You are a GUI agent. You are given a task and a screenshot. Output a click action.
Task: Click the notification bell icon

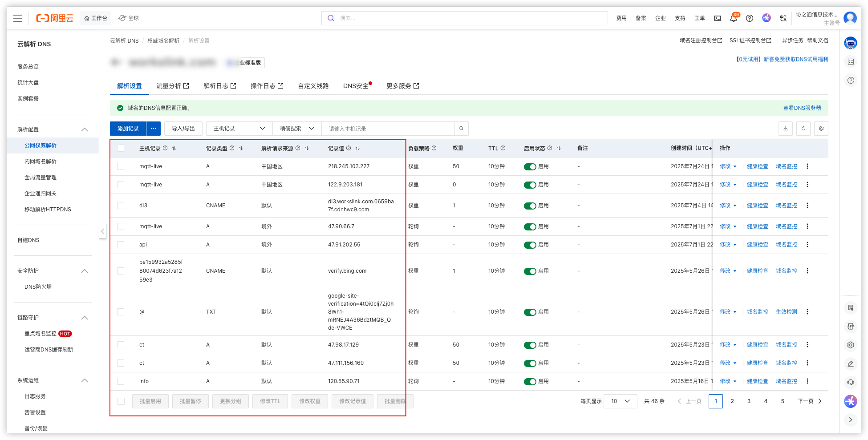pyautogui.click(x=733, y=18)
